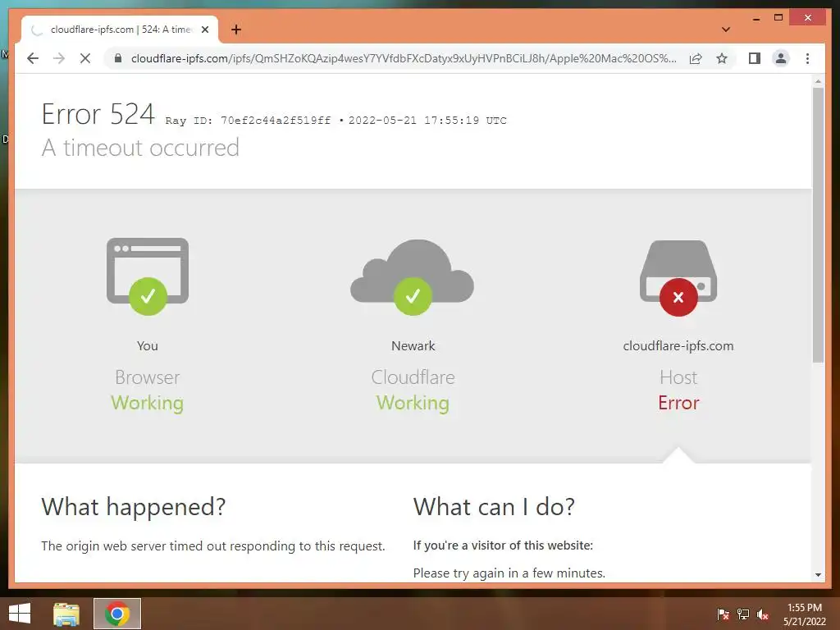Click the browser window status icon
Screen dimensions: 840x630
[148, 276]
